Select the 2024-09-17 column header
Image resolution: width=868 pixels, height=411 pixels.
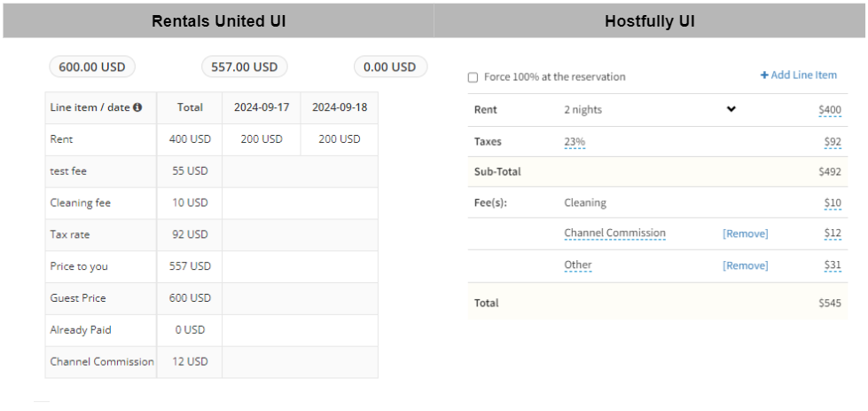[x=261, y=107]
